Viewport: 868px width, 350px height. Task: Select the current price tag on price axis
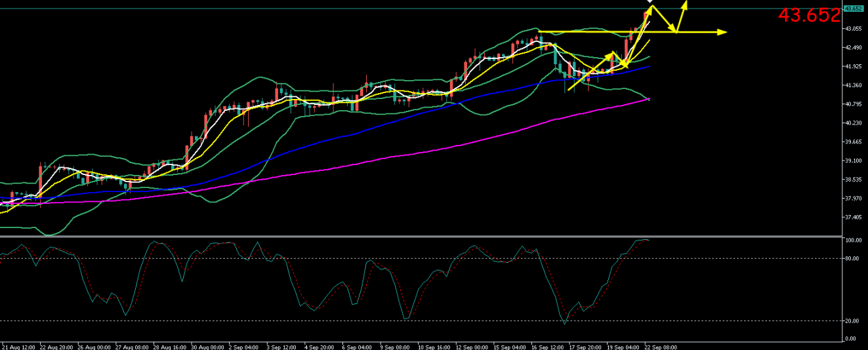pyautogui.click(x=854, y=9)
